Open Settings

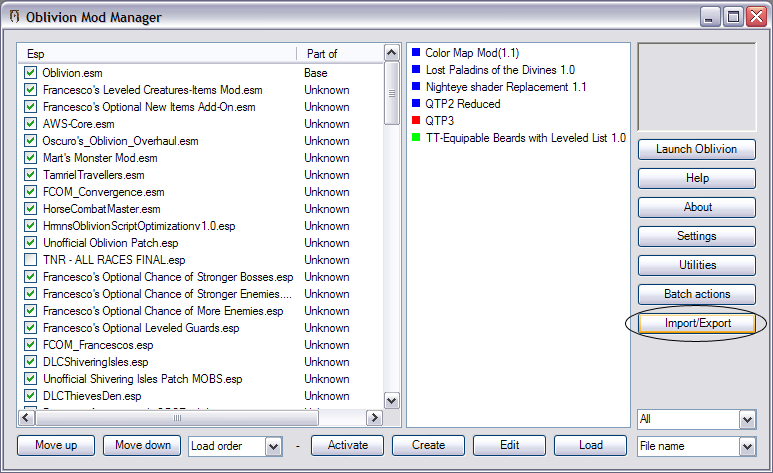coord(697,236)
